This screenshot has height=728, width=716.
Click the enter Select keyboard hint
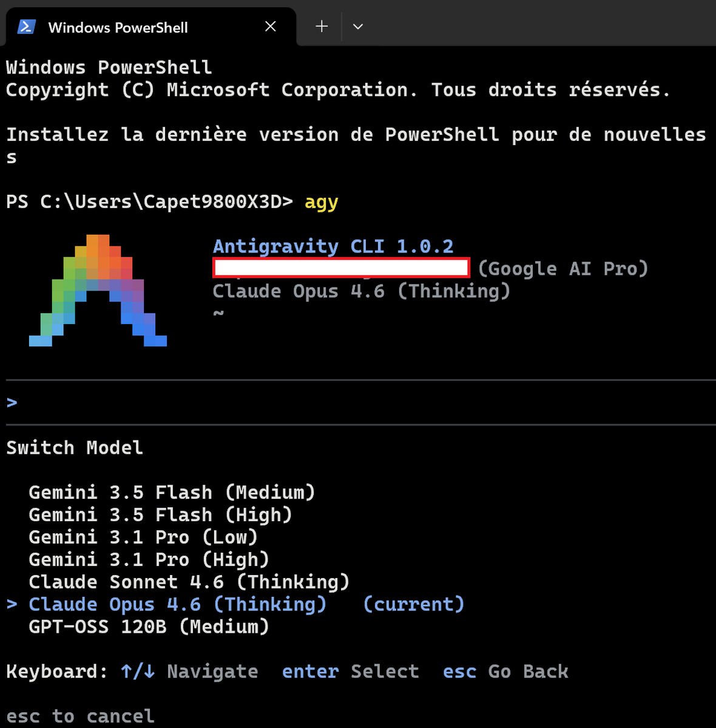[351, 672]
